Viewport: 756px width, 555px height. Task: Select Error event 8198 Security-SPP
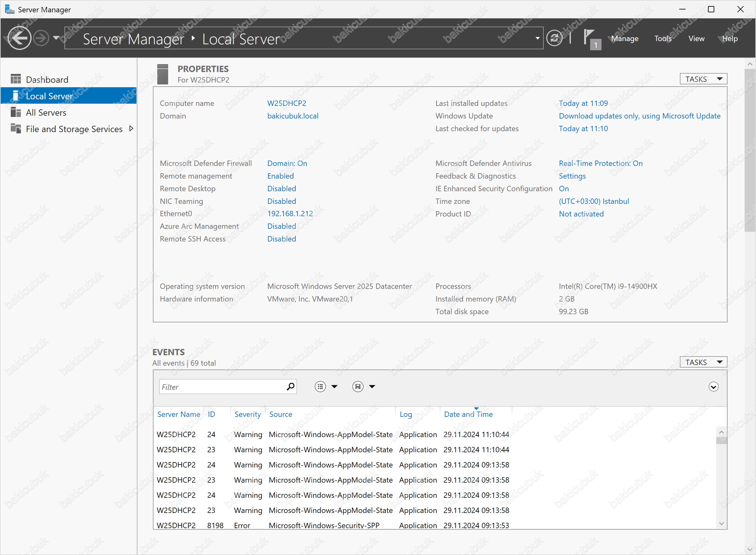click(x=435, y=525)
